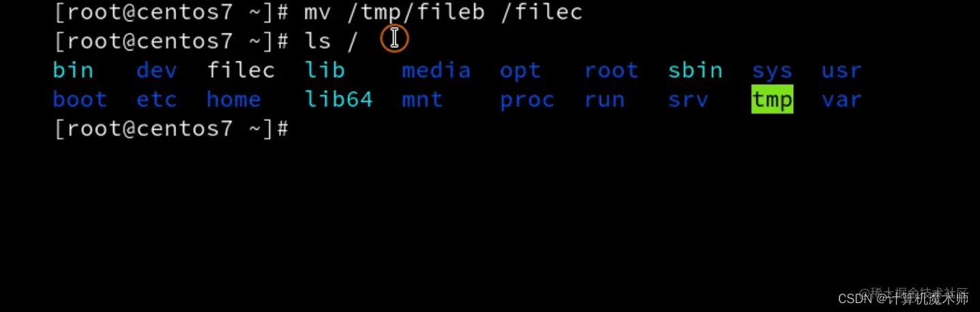
Task: Click the 'lib64' directory entry
Action: (x=339, y=100)
